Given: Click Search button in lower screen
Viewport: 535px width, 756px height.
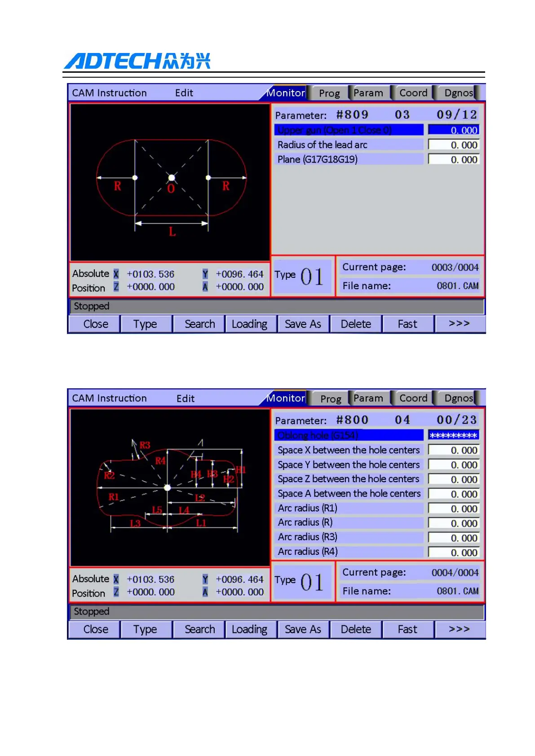Looking at the screenshot, I should click(x=199, y=629).
